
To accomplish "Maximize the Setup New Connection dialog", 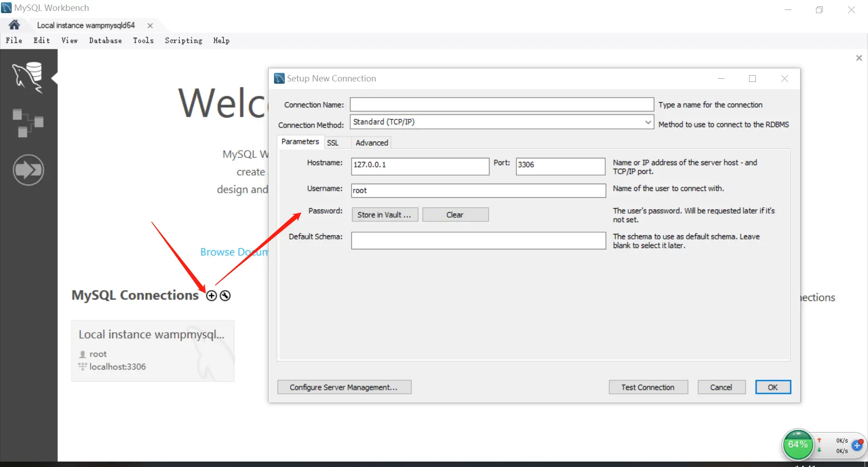I will (x=752, y=78).
